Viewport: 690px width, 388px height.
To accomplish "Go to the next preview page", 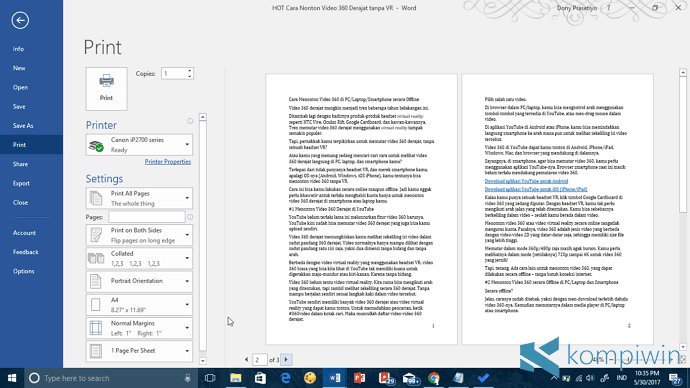I will [x=286, y=360].
